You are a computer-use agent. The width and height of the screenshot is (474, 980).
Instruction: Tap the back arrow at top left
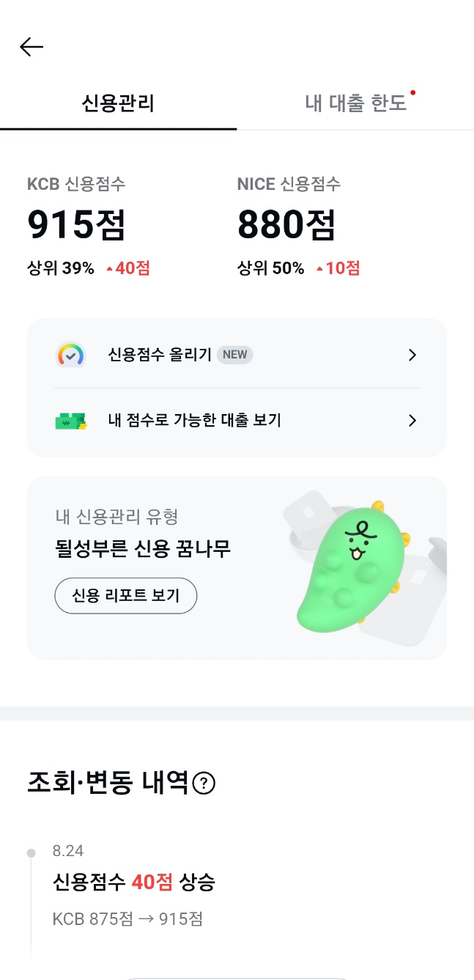point(31,47)
